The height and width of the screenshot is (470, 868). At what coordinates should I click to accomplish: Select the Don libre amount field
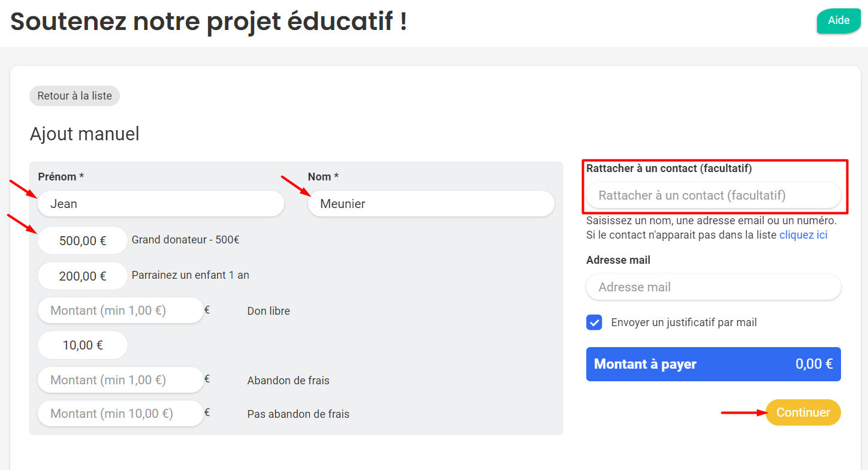(120, 311)
